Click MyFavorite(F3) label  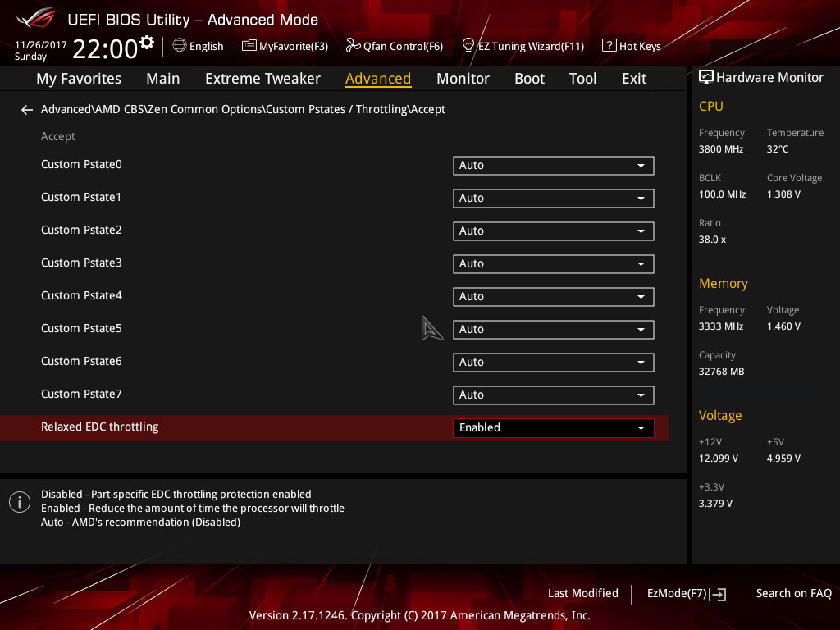coord(294,47)
